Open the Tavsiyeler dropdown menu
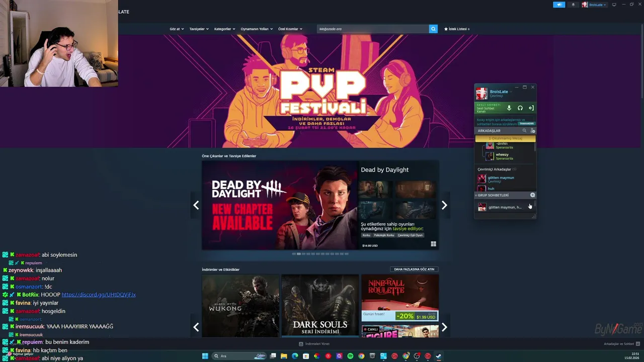 click(199, 29)
